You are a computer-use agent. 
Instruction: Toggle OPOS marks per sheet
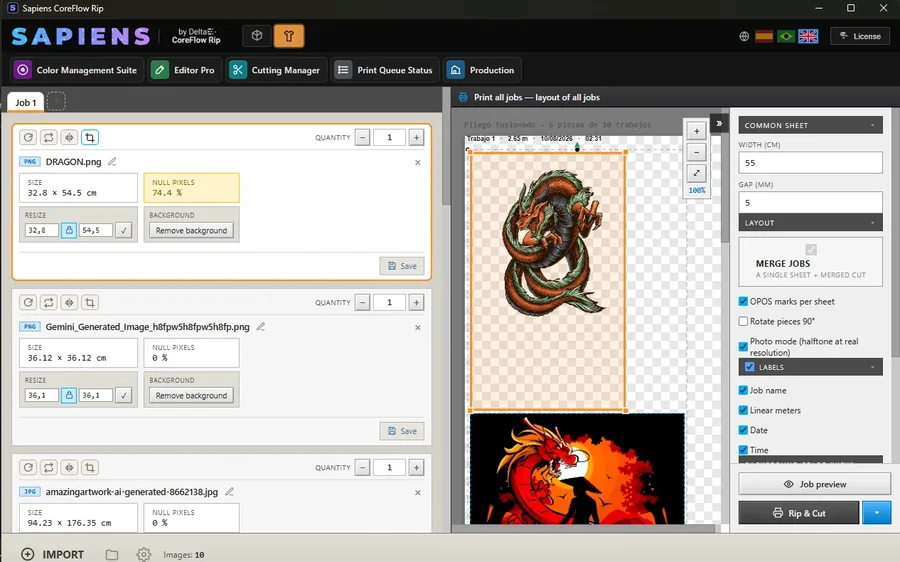click(x=743, y=301)
